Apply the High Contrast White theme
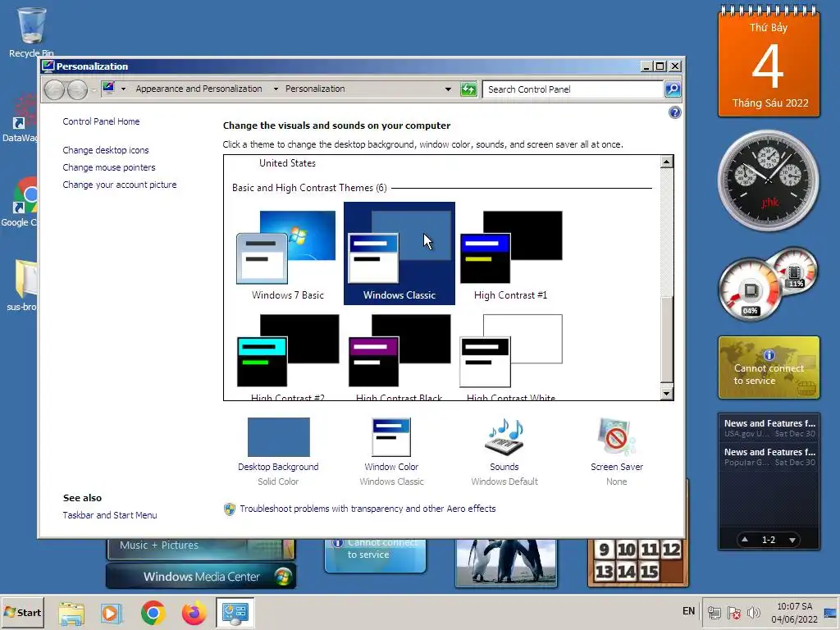Screen dimensions: 840x630 (510, 356)
